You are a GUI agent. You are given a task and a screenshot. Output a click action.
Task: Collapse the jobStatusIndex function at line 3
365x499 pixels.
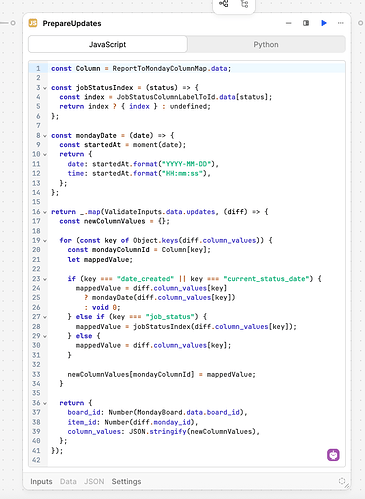(45, 88)
